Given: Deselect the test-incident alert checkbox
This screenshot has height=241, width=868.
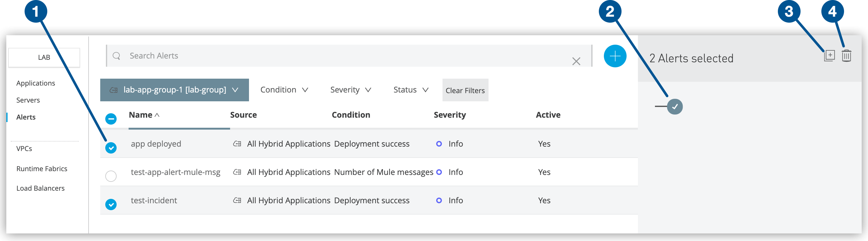Looking at the screenshot, I should click(111, 204).
